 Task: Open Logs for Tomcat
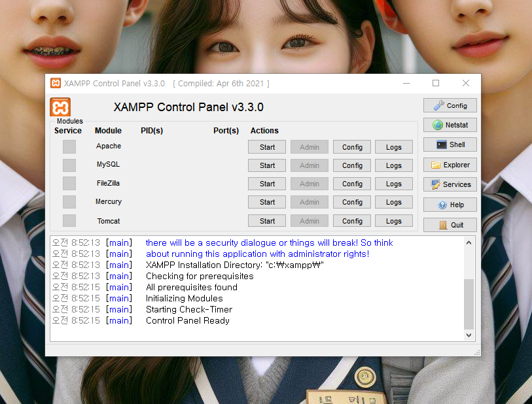[x=393, y=221]
